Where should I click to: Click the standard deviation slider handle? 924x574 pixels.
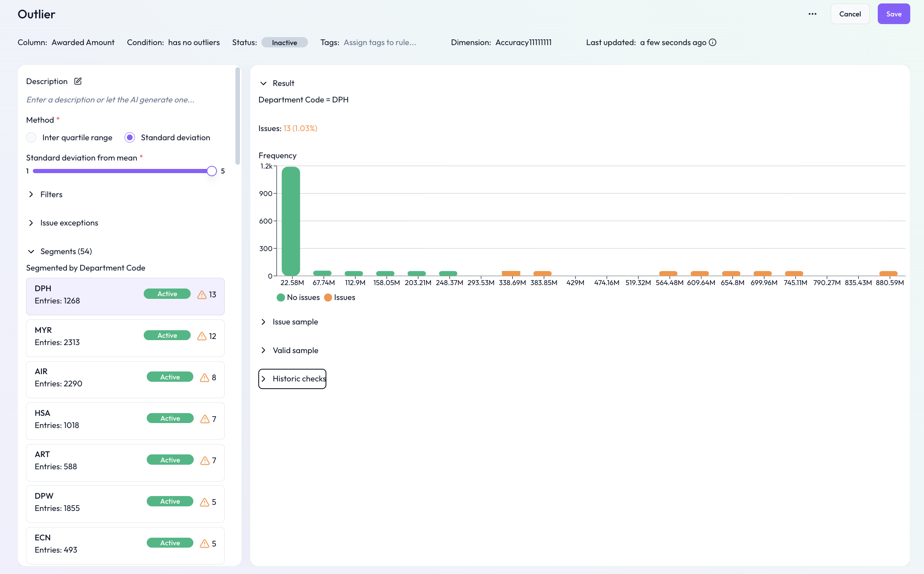click(212, 171)
